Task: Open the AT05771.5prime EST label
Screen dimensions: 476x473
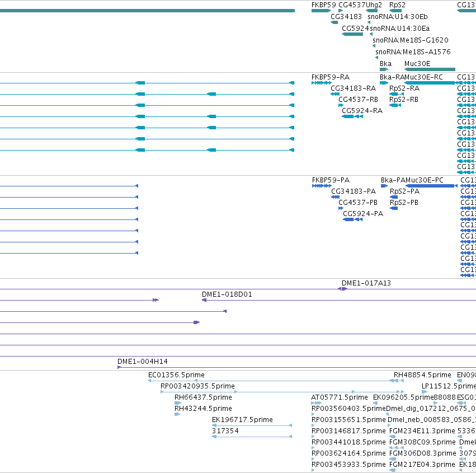Action: (x=339, y=397)
